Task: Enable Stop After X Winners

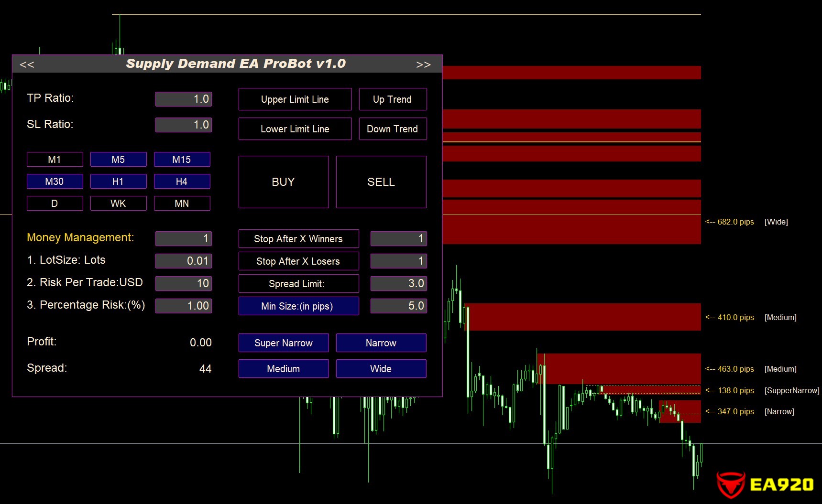Action: coord(298,239)
